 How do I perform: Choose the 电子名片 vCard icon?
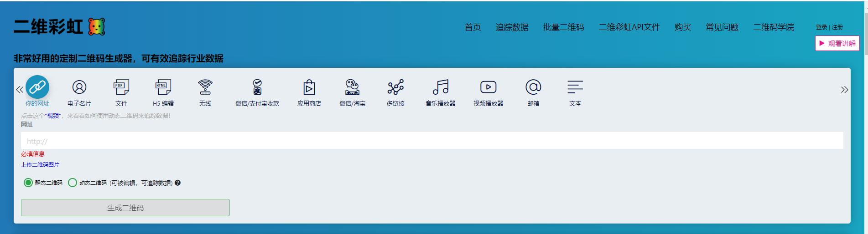tap(79, 87)
